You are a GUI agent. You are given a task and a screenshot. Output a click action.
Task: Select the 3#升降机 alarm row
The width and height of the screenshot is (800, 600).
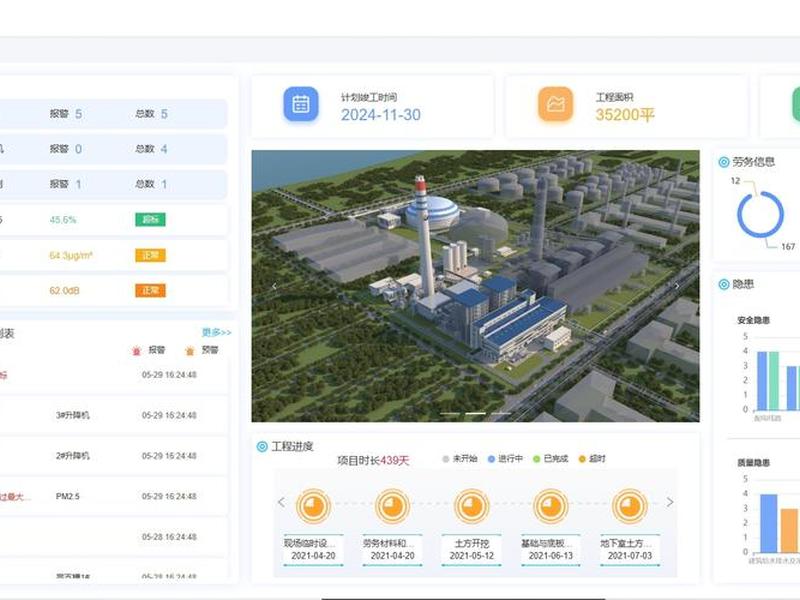click(x=113, y=415)
